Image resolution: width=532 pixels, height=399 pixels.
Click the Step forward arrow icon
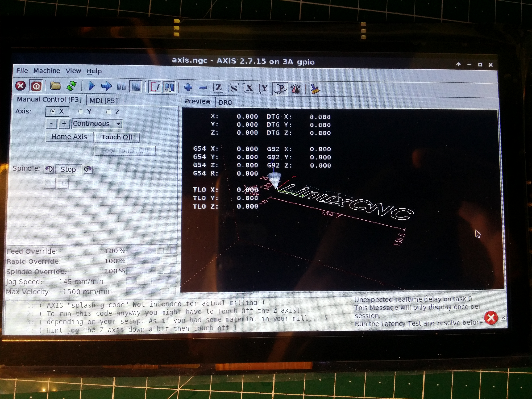pyautogui.click(x=106, y=86)
